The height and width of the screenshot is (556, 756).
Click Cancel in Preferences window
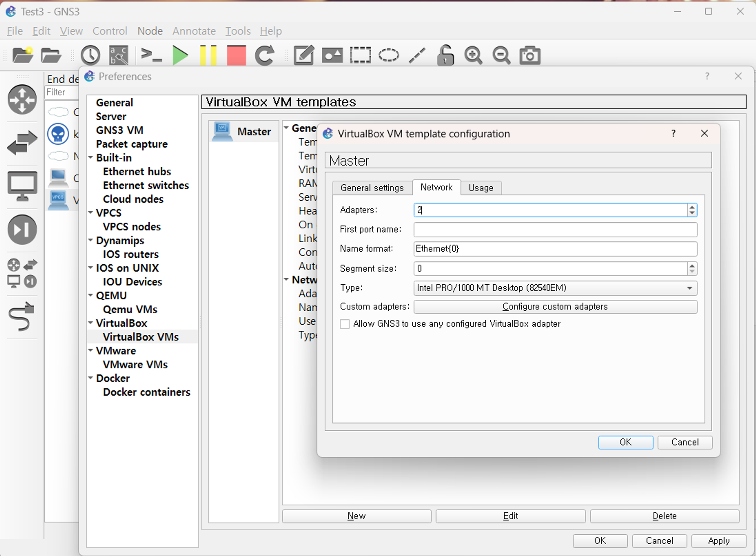[659, 541]
